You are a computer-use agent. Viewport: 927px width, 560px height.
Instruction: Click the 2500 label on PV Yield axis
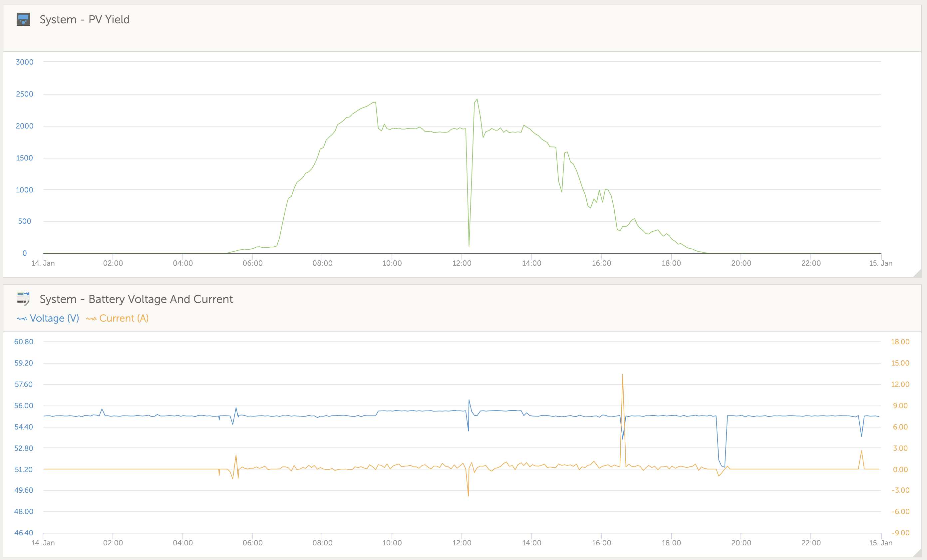[24, 94]
